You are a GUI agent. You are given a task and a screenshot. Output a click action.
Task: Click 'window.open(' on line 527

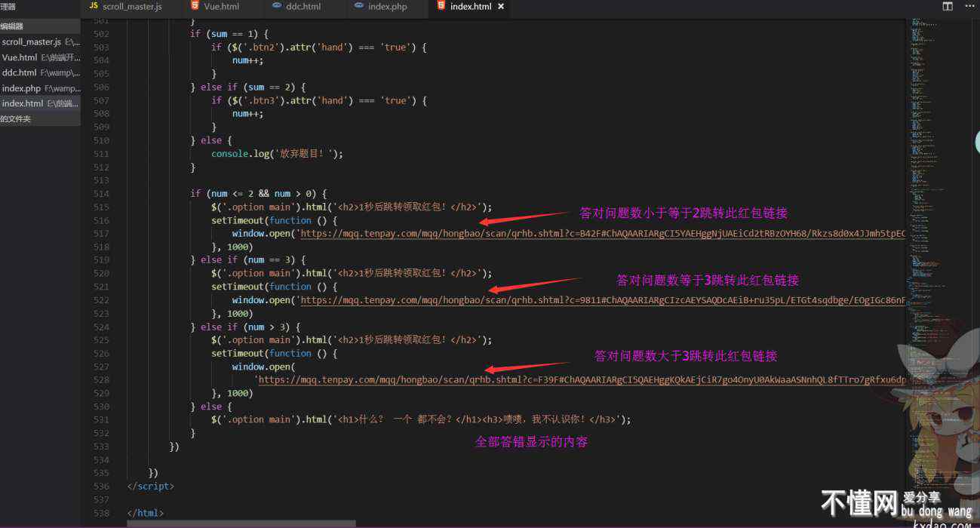[x=263, y=367]
